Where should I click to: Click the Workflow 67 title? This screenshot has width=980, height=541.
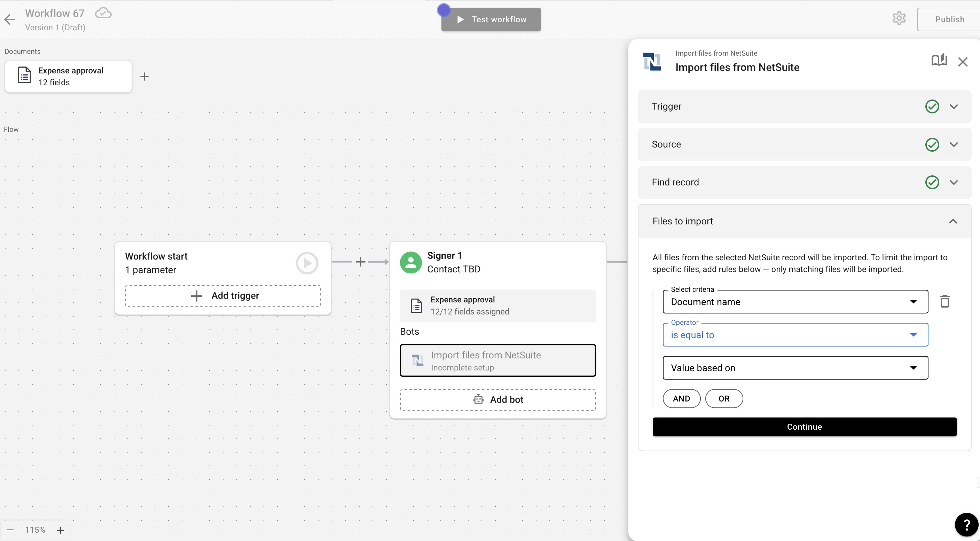pos(55,13)
